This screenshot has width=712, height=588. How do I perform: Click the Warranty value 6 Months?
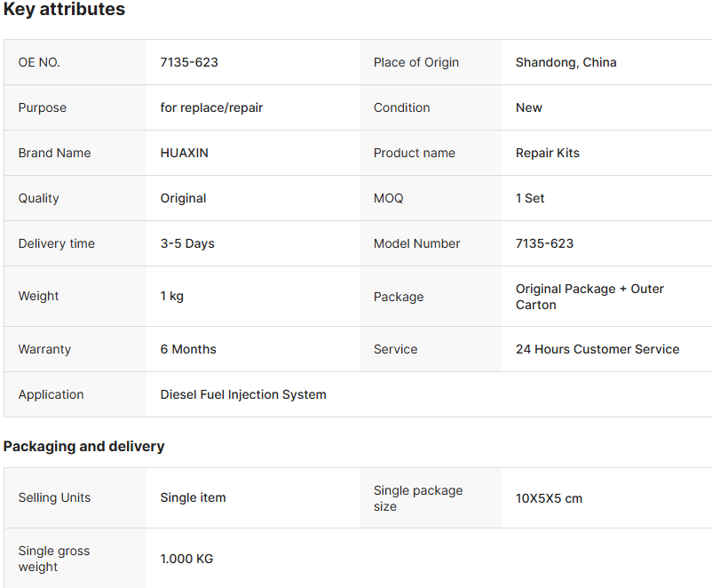(x=188, y=349)
